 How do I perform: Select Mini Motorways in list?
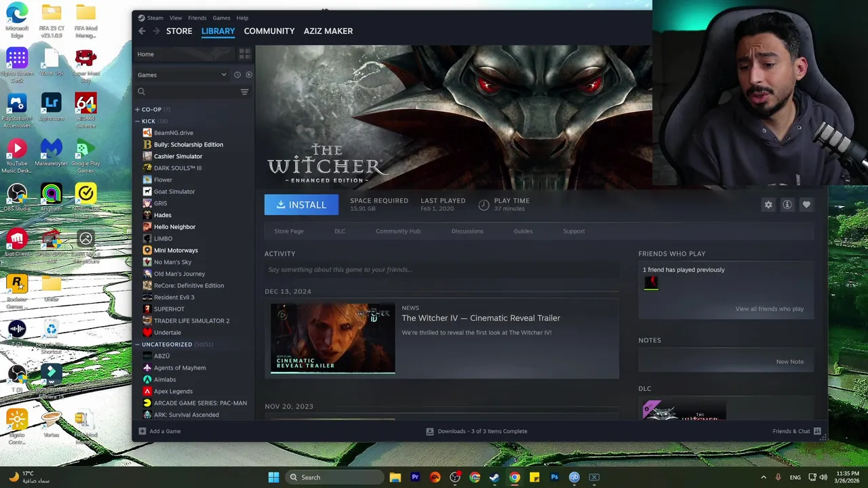tap(176, 250)
